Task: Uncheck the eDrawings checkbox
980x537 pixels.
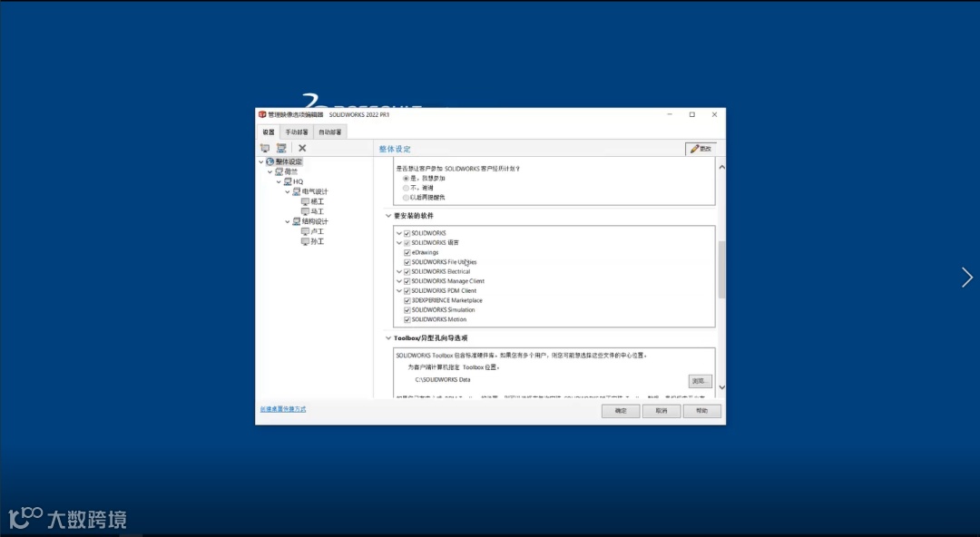Action: coord(407,252)
